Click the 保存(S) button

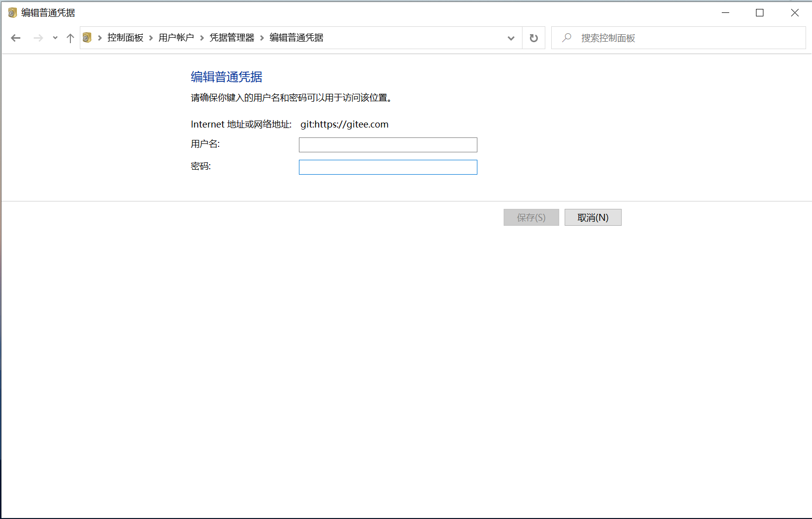[531, 217]
